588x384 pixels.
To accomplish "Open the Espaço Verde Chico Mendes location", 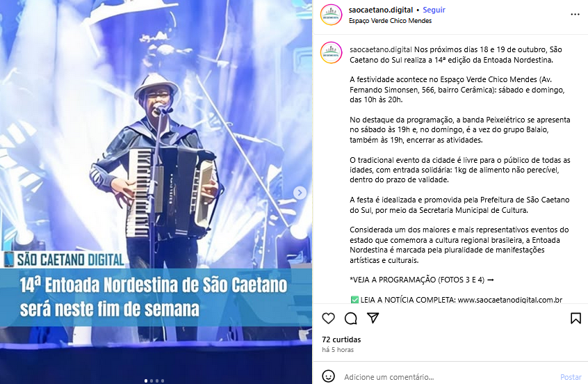I will 390,21.
